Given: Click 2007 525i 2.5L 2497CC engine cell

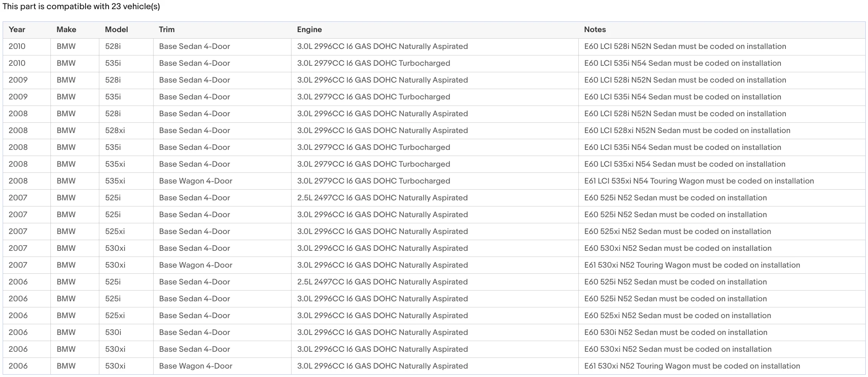Looking at the screenshot, I should pos(382,198).
